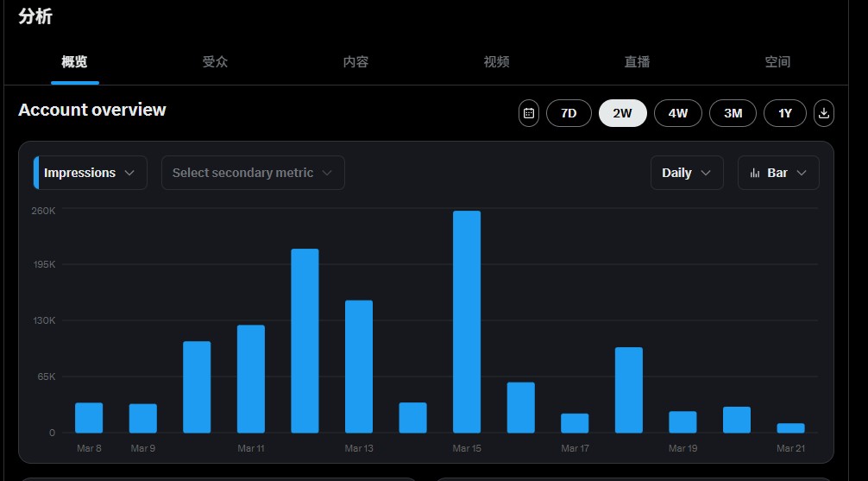Open the Bar chart type dropdown
The image size is (868, 481).
tap(778, 173)
